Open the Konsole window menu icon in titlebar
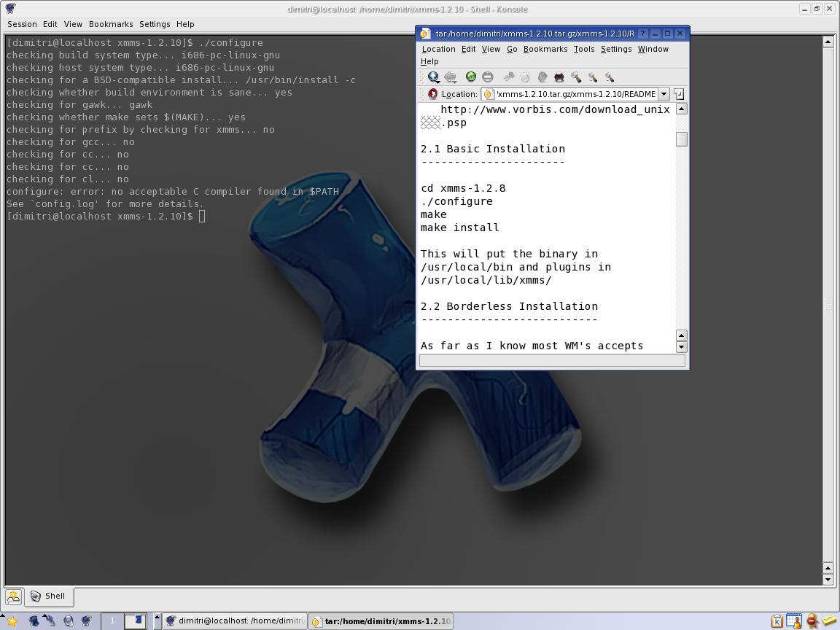Image resolution: width=840 pixels, height=630 pixels. [x=10, y=9]
